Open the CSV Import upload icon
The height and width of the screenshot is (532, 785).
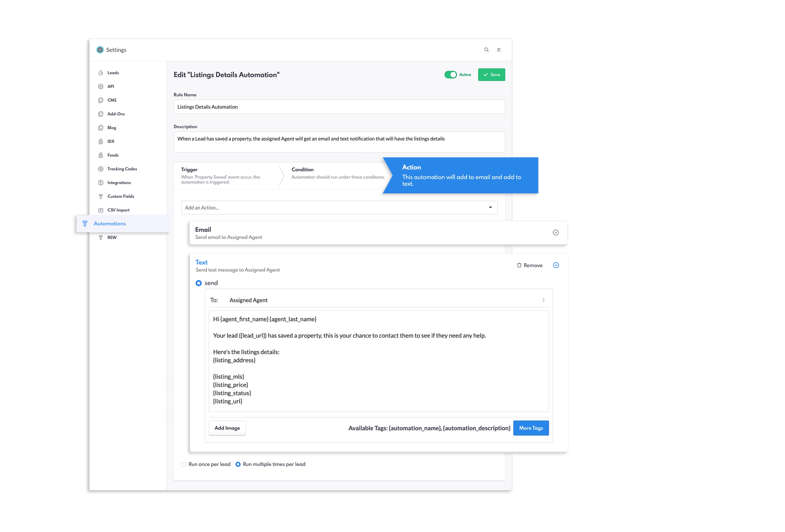[x=100, y=210]
